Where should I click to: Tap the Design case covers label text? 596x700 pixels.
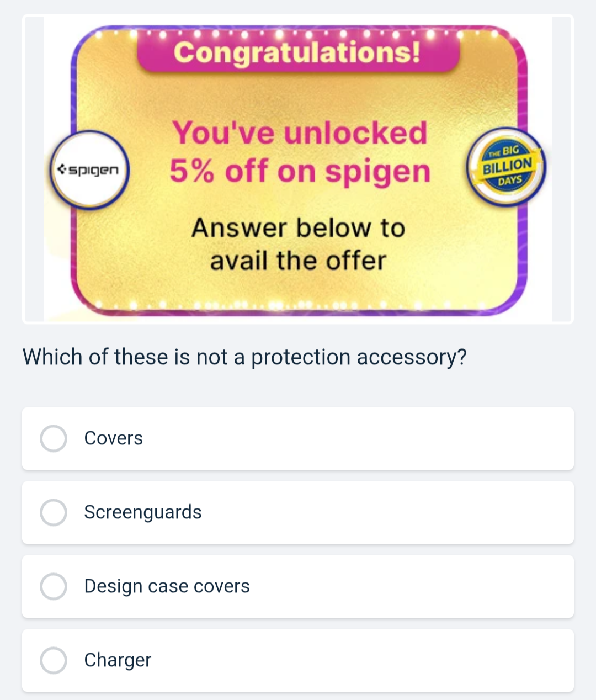pyautogui.click(x=167, y=586)
